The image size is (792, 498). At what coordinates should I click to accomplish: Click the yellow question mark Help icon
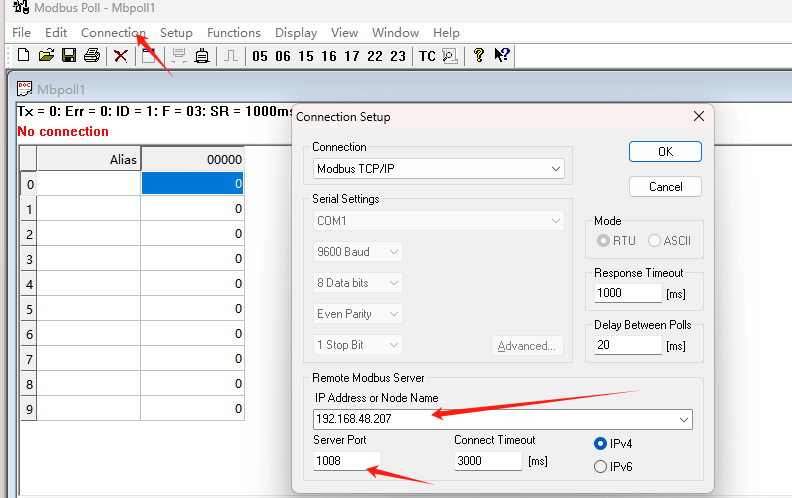point(478,56)
